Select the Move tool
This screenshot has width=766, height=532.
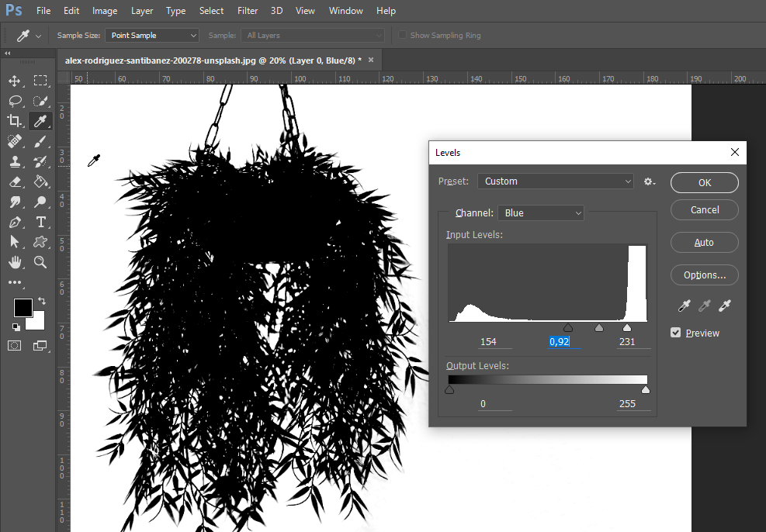pos(15,81)
